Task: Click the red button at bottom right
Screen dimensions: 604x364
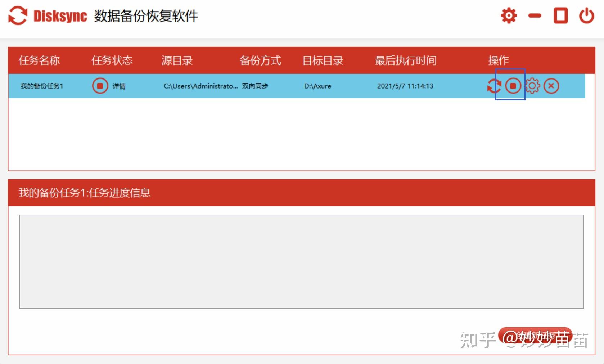Action: click(535, 336)
